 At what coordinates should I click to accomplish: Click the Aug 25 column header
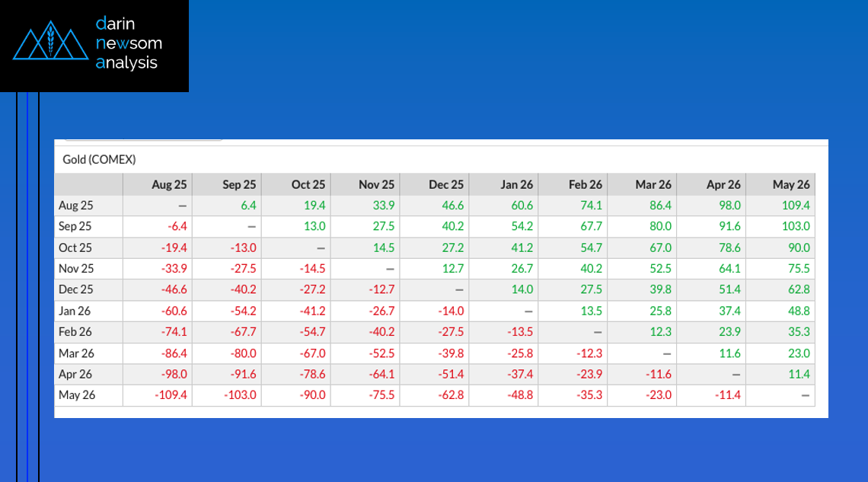pos(169,184)
